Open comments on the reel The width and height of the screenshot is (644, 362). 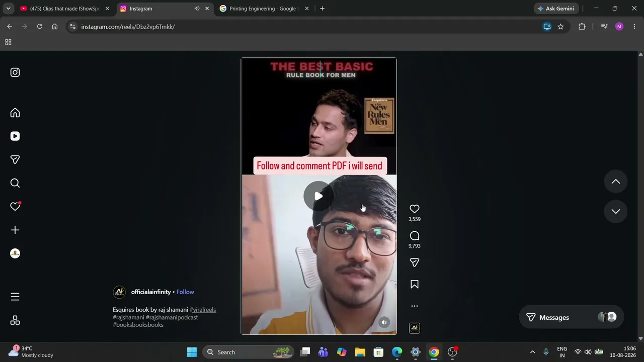pos(415,236)
